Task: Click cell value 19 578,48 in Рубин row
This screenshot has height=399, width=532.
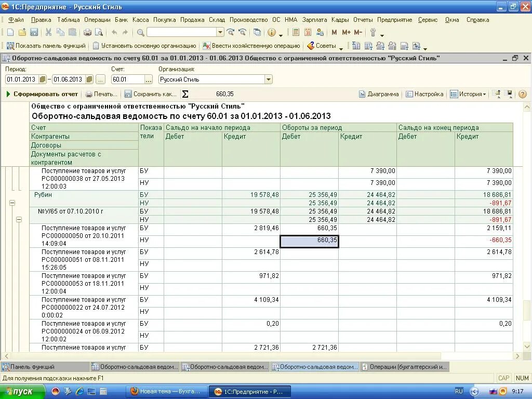Action: 264,195
